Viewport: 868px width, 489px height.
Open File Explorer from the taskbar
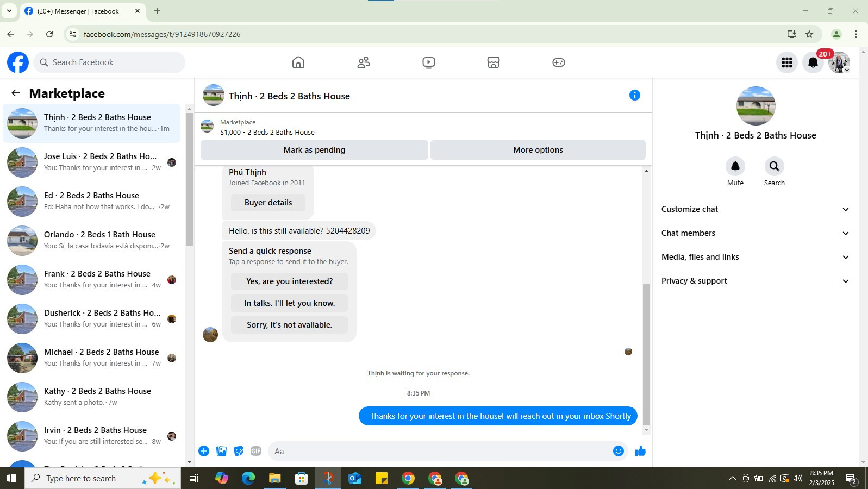[274, 478]
